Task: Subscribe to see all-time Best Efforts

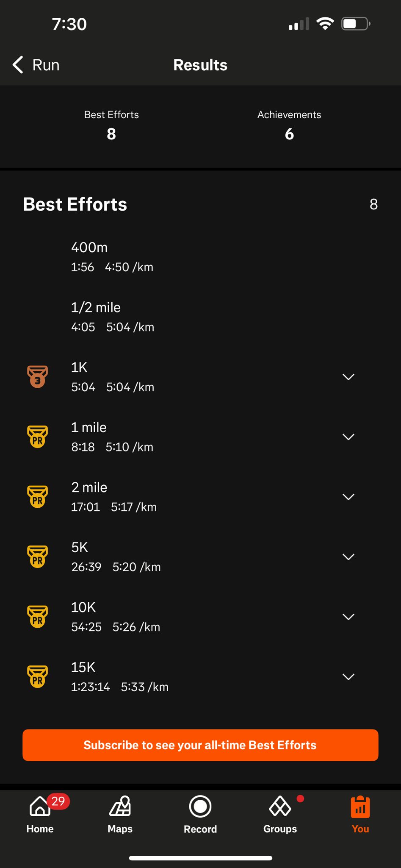Action: pos(200,745)
